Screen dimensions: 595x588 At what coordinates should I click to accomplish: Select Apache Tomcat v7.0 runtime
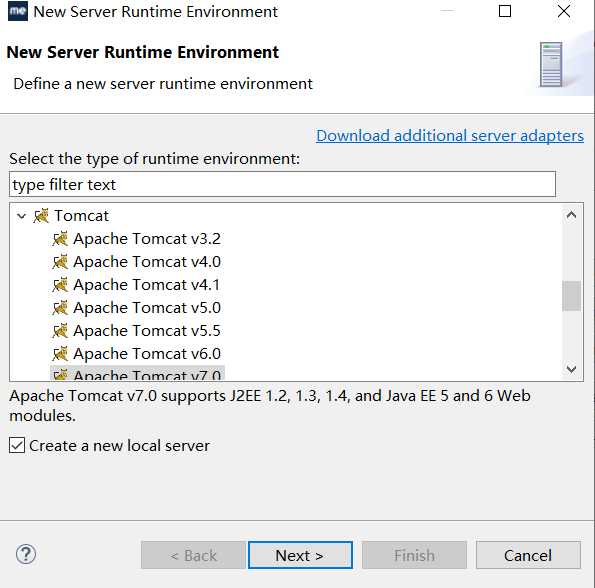point(147,374)
